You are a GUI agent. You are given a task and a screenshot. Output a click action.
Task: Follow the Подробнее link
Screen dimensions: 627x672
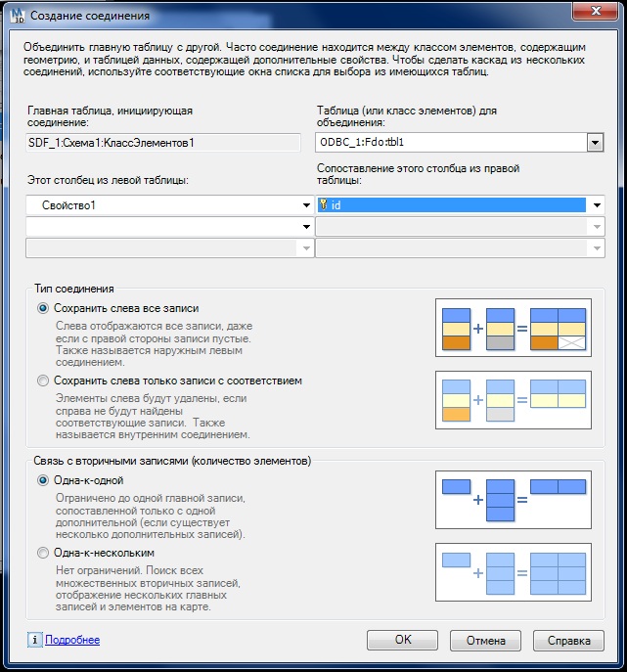(72, 640)
